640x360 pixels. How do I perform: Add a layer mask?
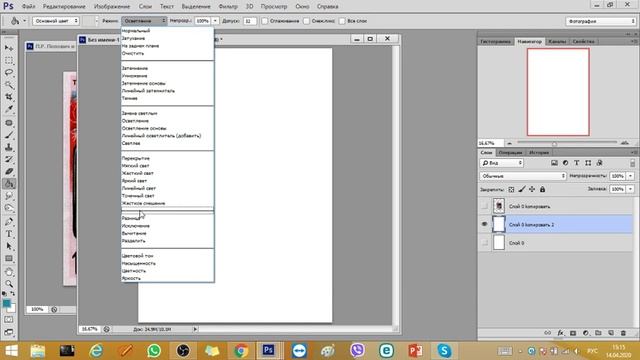(573, 333)
